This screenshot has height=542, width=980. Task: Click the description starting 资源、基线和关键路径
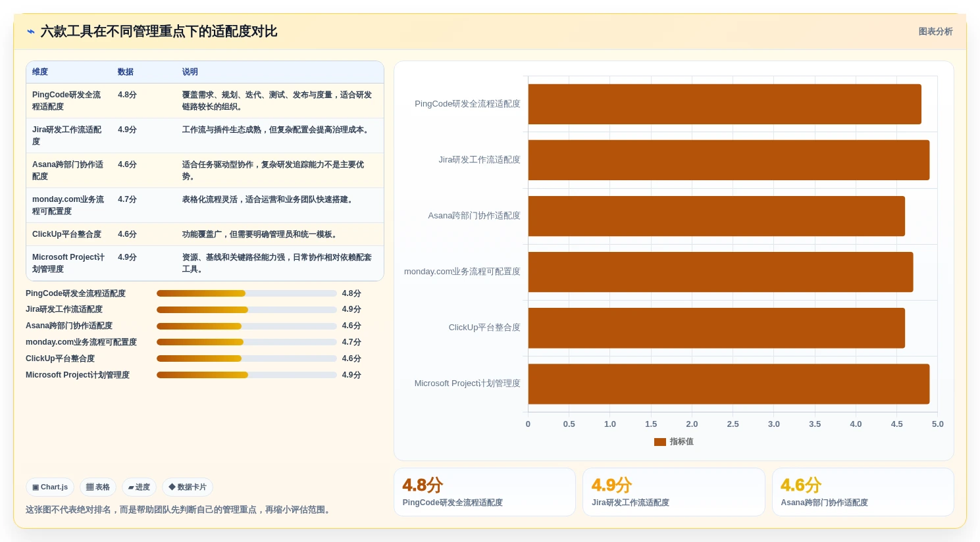point(277,263)
